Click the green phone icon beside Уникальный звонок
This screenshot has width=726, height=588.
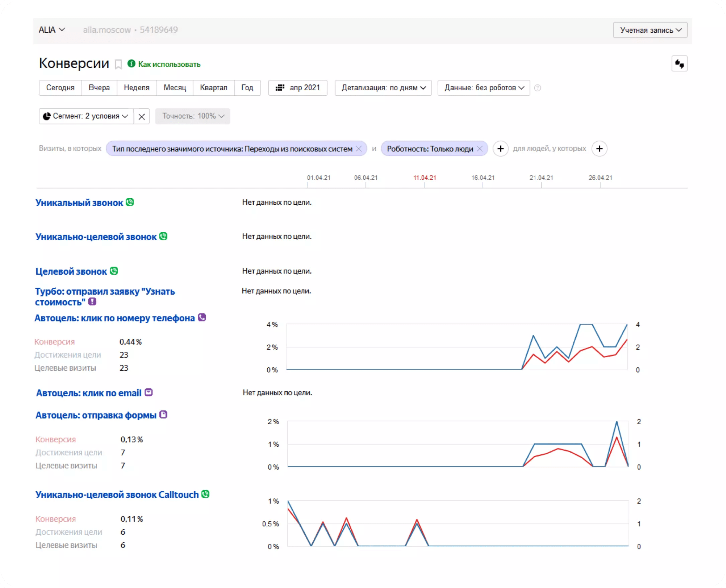130,202
